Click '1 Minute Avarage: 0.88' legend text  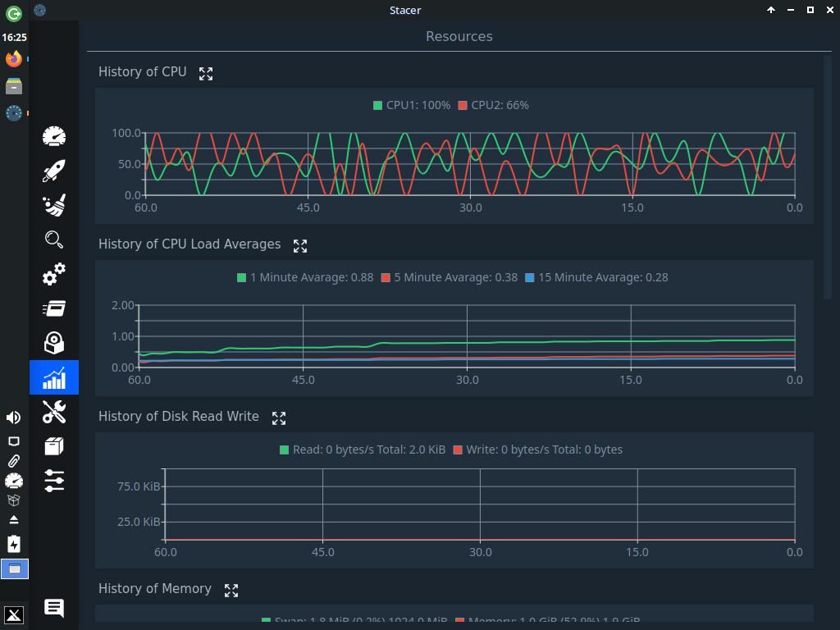click(x=312, y=277)
